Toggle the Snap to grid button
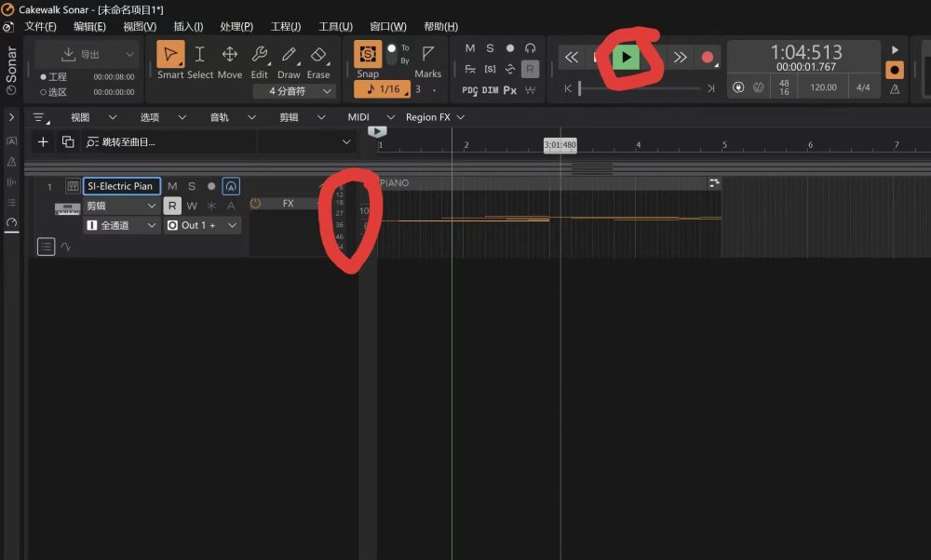 point(368,59)
